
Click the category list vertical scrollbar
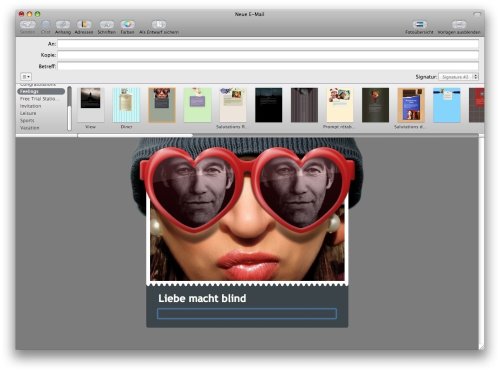(x=69, y=108)
